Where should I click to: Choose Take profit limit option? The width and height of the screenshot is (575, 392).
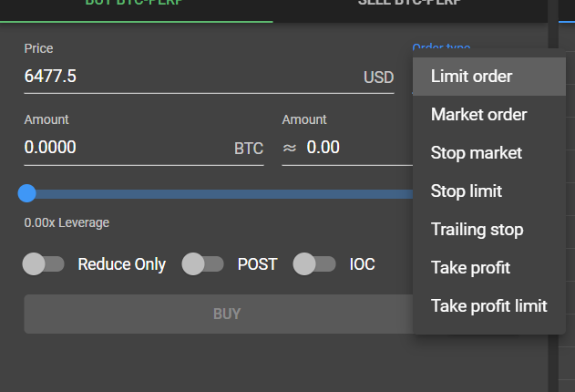[488, 306]
